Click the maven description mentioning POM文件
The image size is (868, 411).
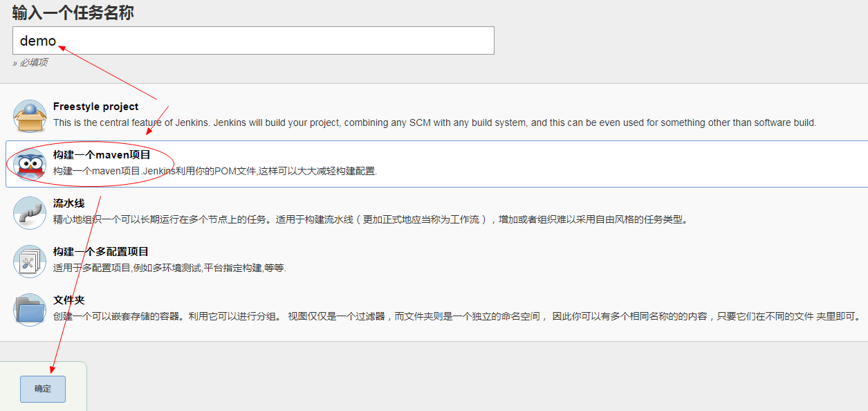[x=215, y=171]
